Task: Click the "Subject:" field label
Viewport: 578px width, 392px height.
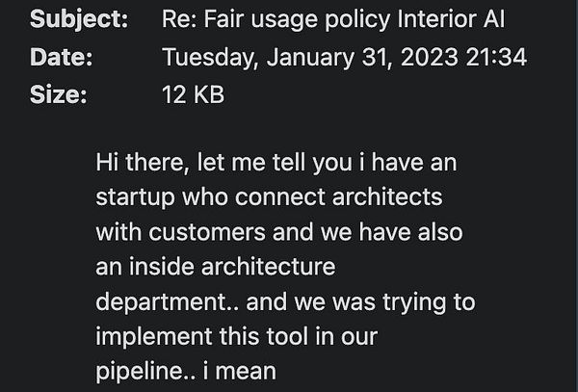Action: click(x=79, y=21)
